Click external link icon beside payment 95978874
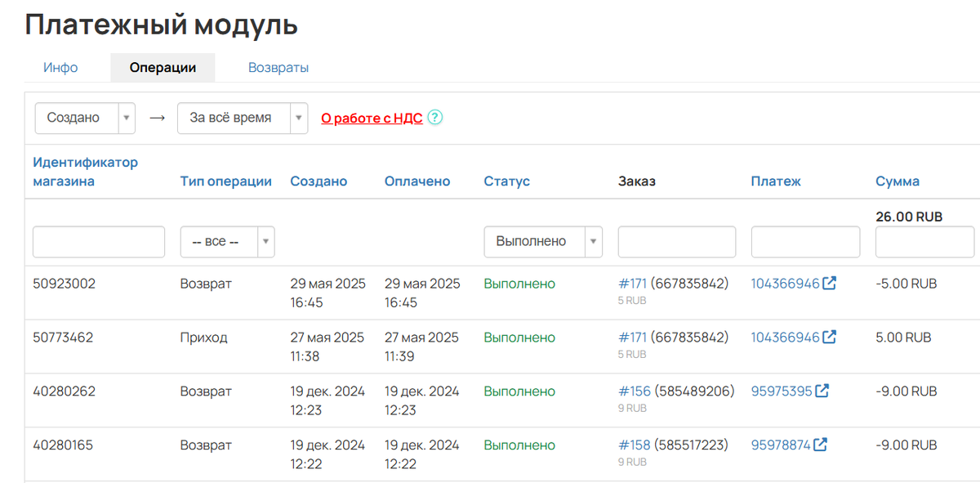980x483 pixels. pos(820,445)
